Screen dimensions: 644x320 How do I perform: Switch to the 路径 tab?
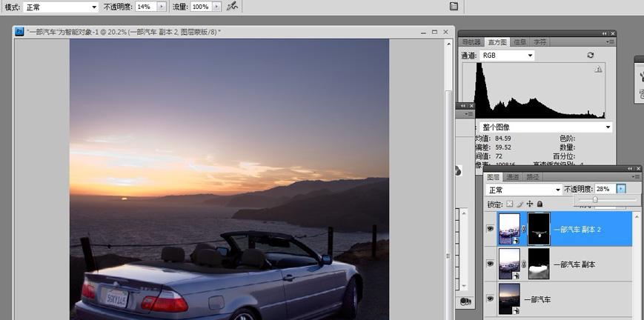tap(533, 177)
